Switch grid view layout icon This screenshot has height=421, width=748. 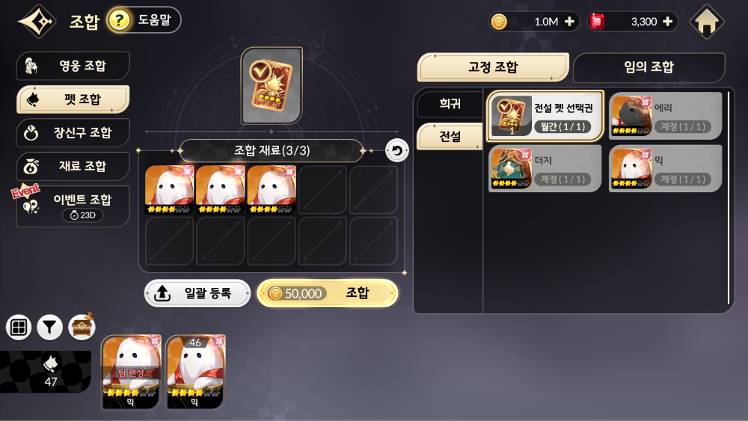[19, 327]
